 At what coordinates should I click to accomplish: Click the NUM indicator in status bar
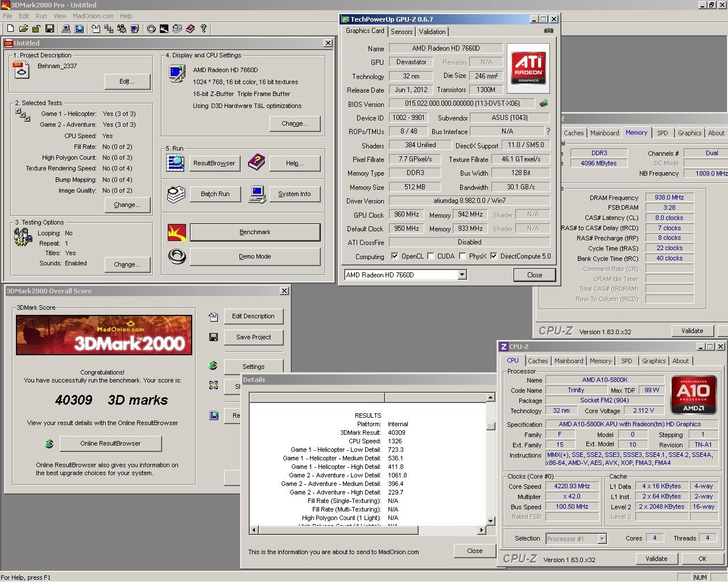[700, 577]
